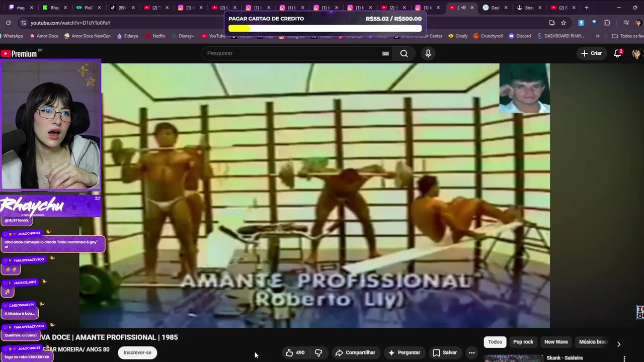Open the Skank - Saideira suggested video

point(565,358)
